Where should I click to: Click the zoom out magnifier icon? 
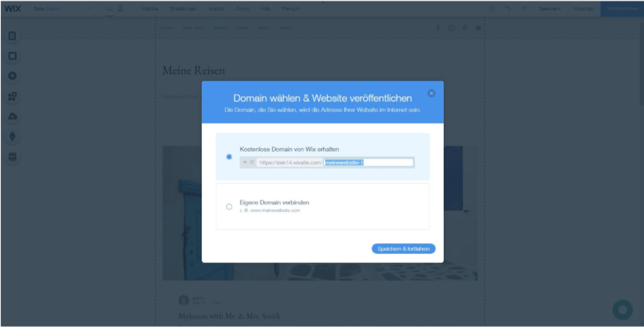(492, 8)
